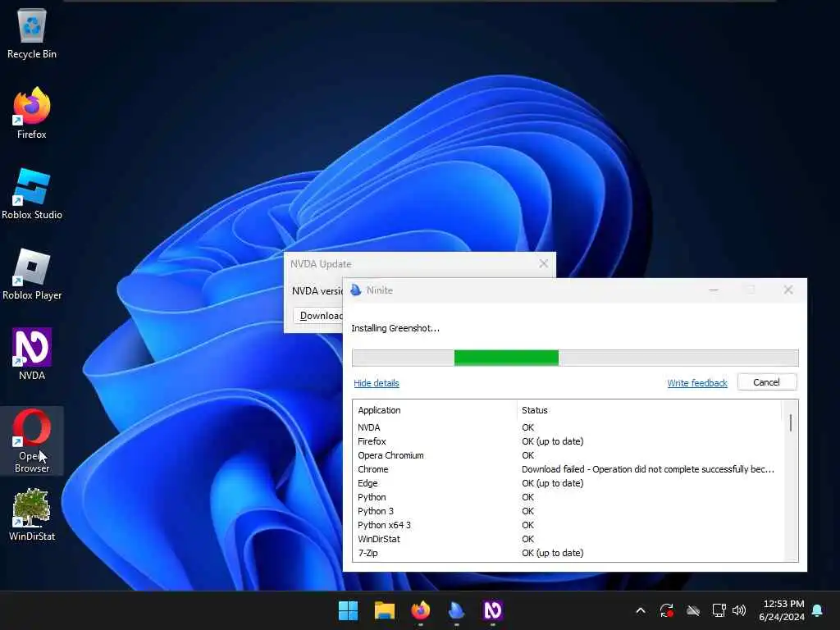Open the Windows Start menu
This screenshot has height=630, width=840.
coord(348,610)
